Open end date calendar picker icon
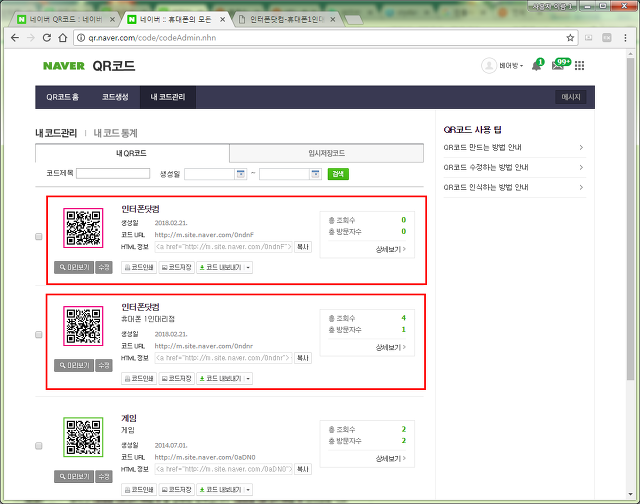The image size is (640, 504). tap(315, 174)
